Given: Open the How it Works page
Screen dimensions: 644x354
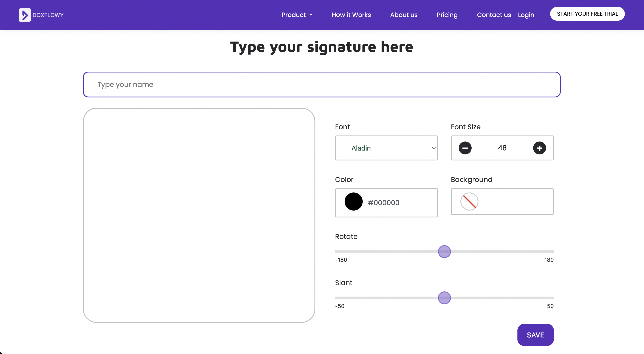Looking at the screenshot, I should point(351,15).
